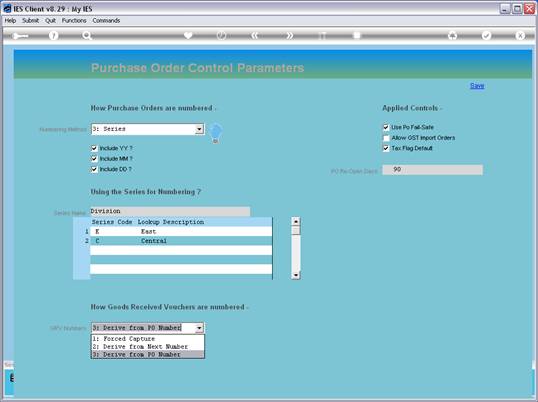
Task: Toggle the Include MM checkbox
Action: pos(94,158)
